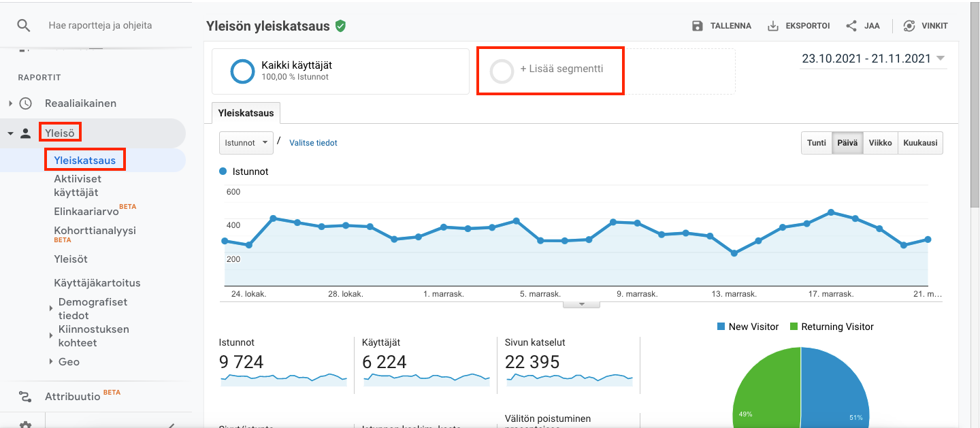Click the search magnifier icon
980x428 pixels.
click(24, 26)
